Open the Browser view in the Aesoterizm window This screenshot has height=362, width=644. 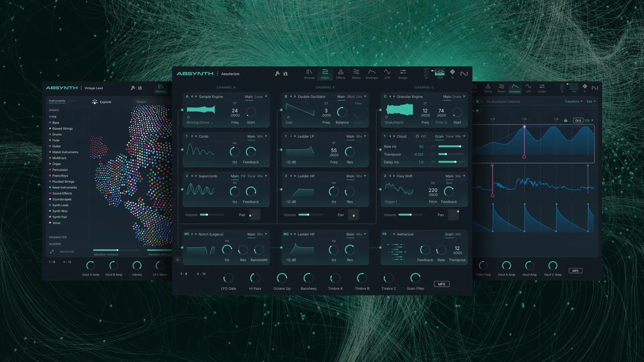(x=309, y=74)
